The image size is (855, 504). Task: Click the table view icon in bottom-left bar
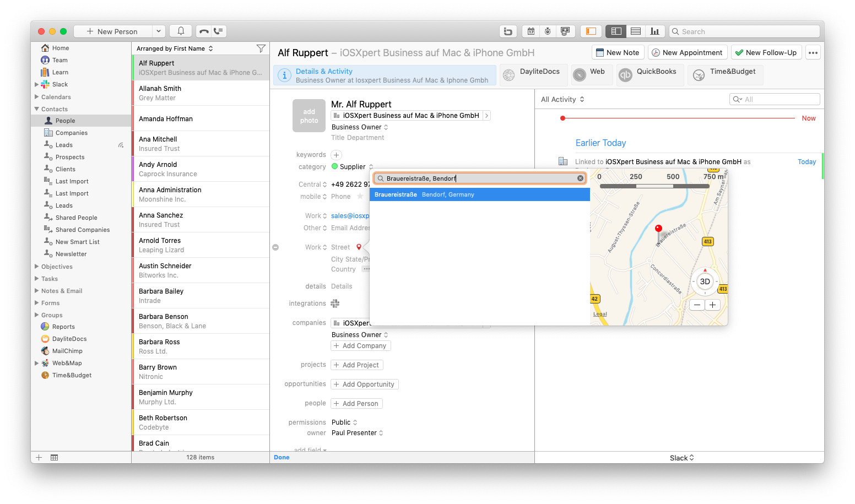coord(54,457)
